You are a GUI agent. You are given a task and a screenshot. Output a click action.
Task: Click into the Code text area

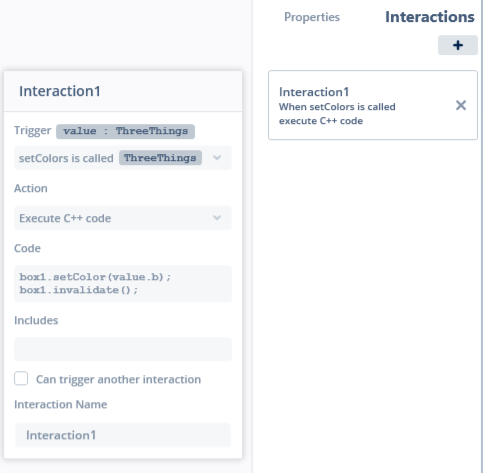(x=123, y=284)
